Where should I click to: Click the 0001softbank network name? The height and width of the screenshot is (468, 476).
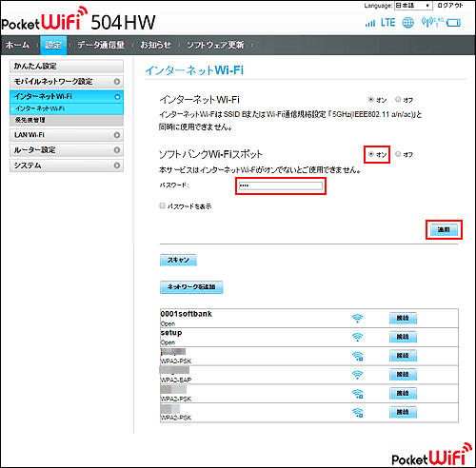click(x=187, y=314)
